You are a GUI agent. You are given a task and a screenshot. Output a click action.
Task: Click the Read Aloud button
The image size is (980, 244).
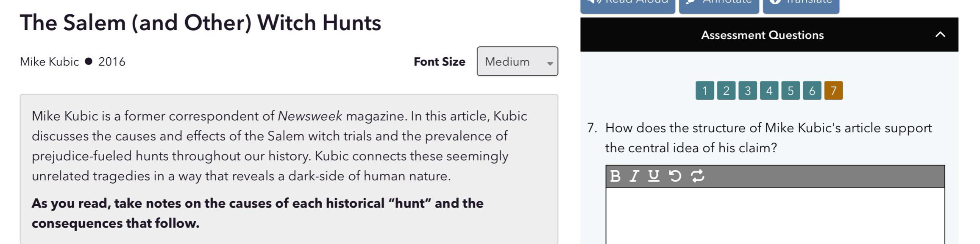coord(627,5)
